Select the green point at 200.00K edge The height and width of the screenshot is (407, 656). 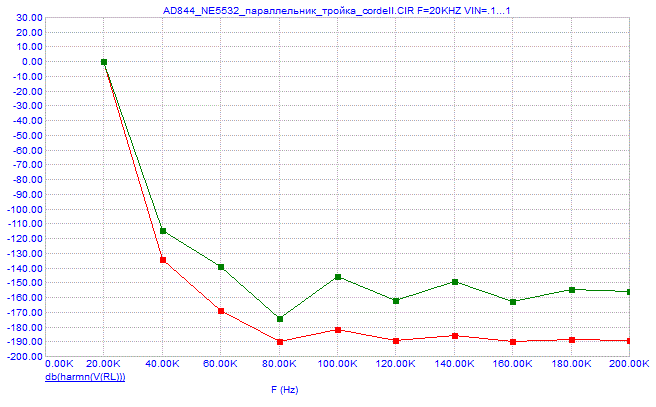(628, 292)
